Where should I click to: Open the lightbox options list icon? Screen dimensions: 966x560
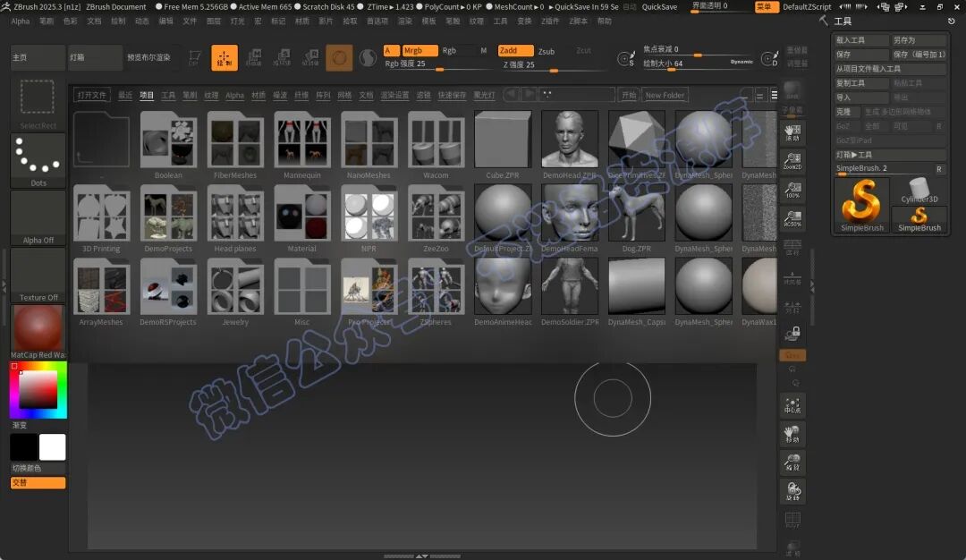tap(775, 95)
